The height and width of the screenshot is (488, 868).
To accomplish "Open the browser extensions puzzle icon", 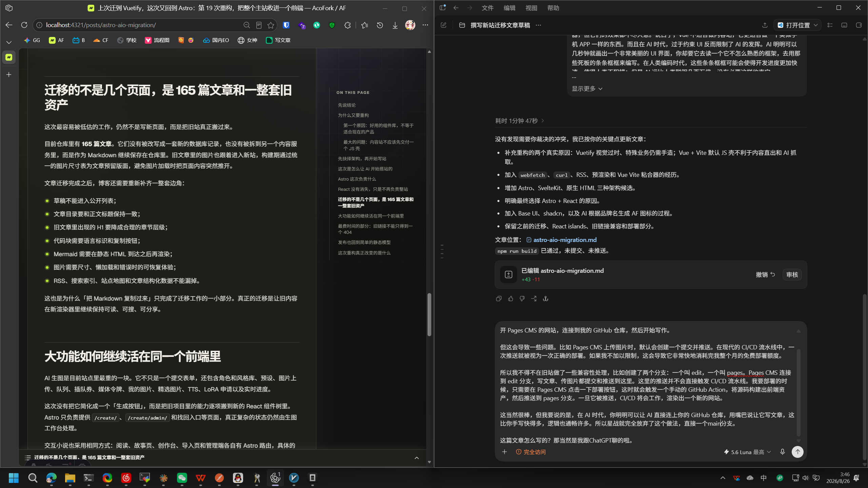I will point(347,25).
